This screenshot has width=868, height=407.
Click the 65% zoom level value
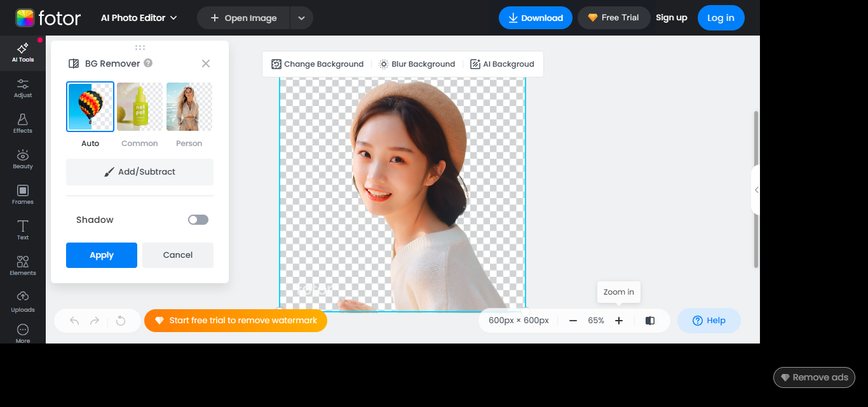(x=596, y=321)
